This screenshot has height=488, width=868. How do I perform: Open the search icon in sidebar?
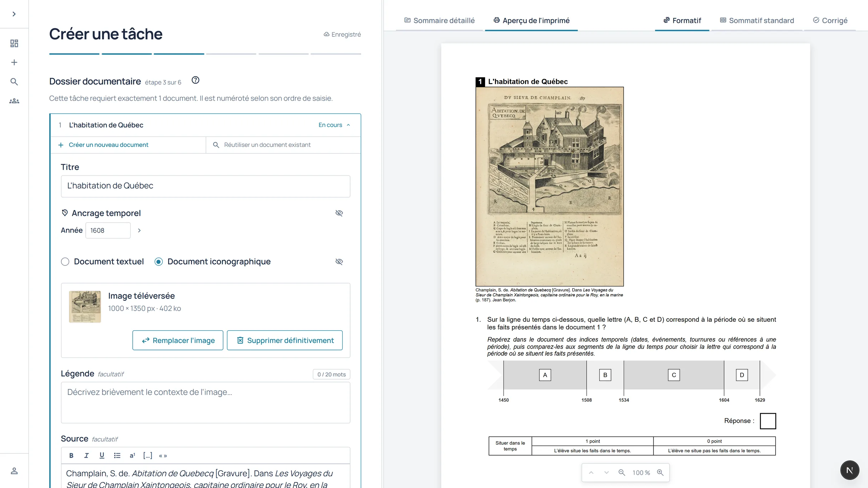(14, 82)
